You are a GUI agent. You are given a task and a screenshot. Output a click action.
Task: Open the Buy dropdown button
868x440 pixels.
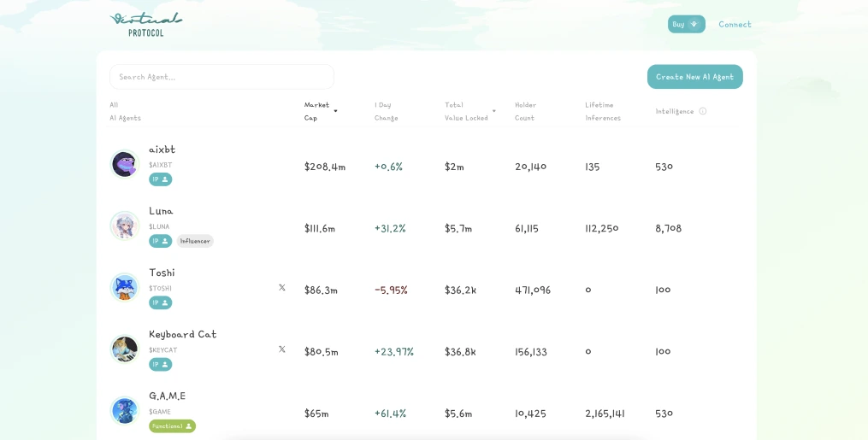click(686, 24)
